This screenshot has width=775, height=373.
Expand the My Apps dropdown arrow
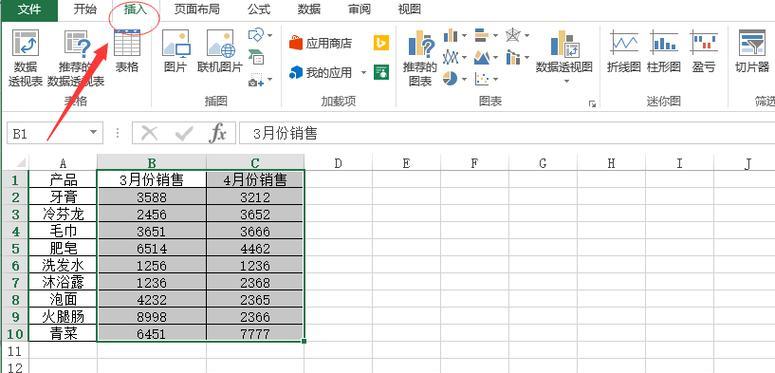[363, 73]
